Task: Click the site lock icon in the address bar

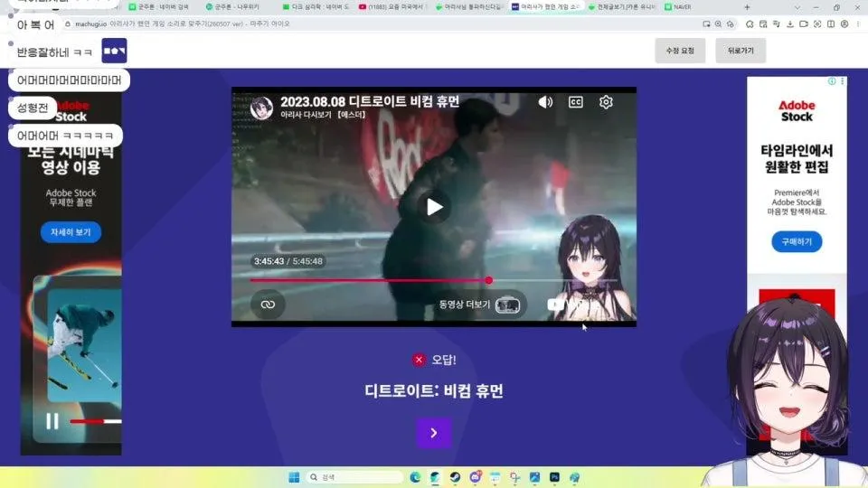Action: tap(68, 23)
